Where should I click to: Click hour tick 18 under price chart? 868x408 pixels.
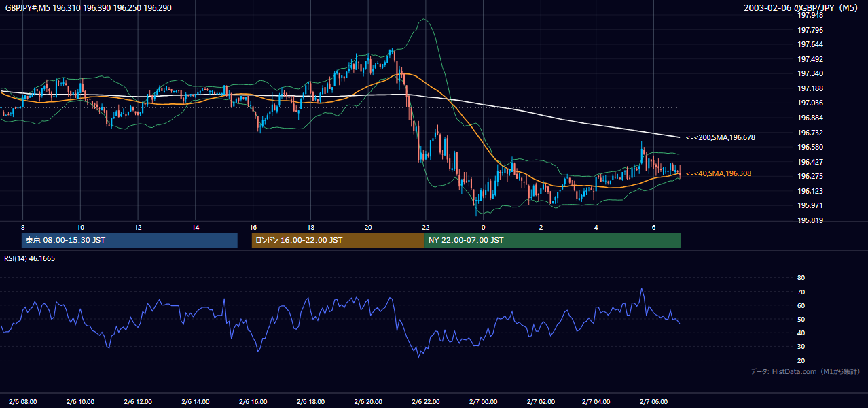click(x=310, y=228)
